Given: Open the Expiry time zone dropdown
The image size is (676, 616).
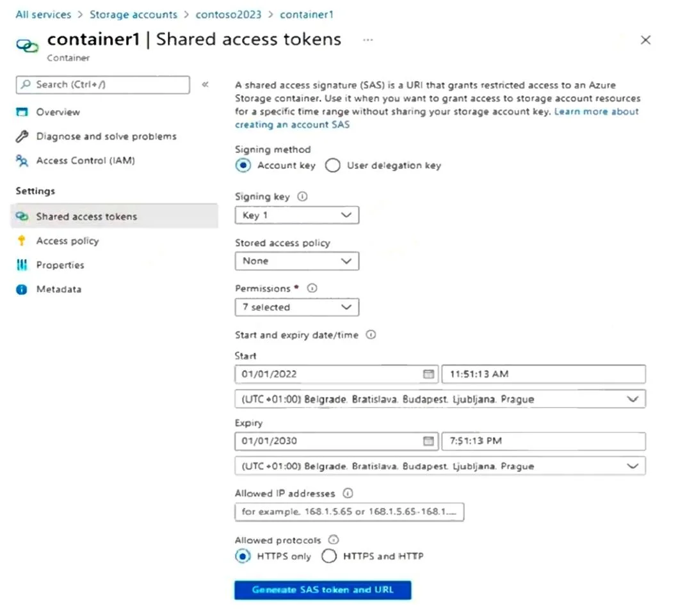Looking at the screenshot, I should [x=440, y=466].
